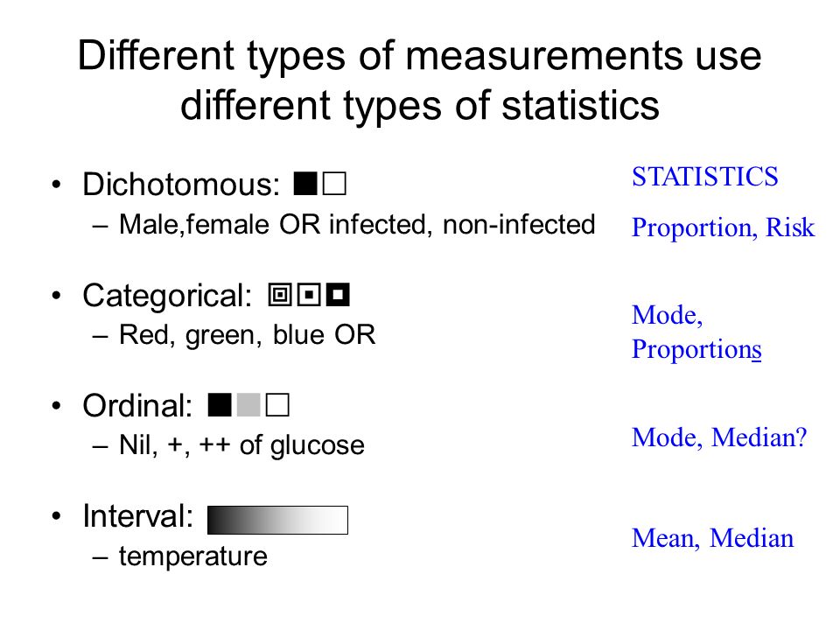Click the Mean, Median text

point(712,538)
